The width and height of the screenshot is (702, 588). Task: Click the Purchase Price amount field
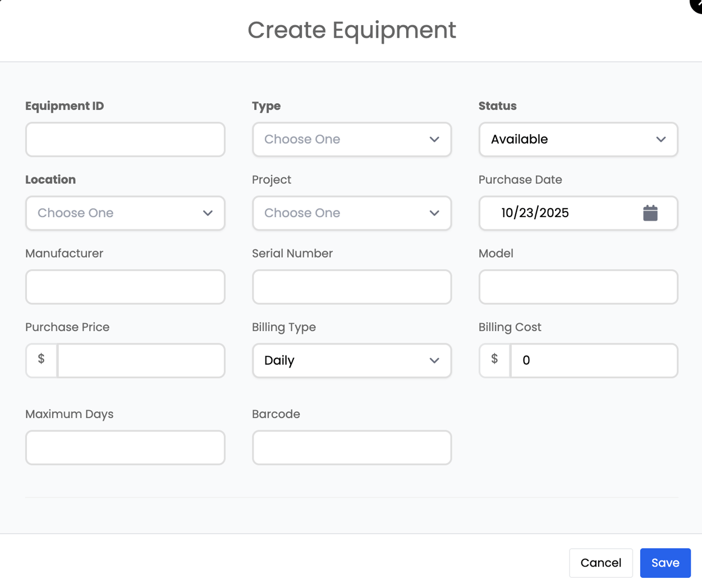click(141, 360)
